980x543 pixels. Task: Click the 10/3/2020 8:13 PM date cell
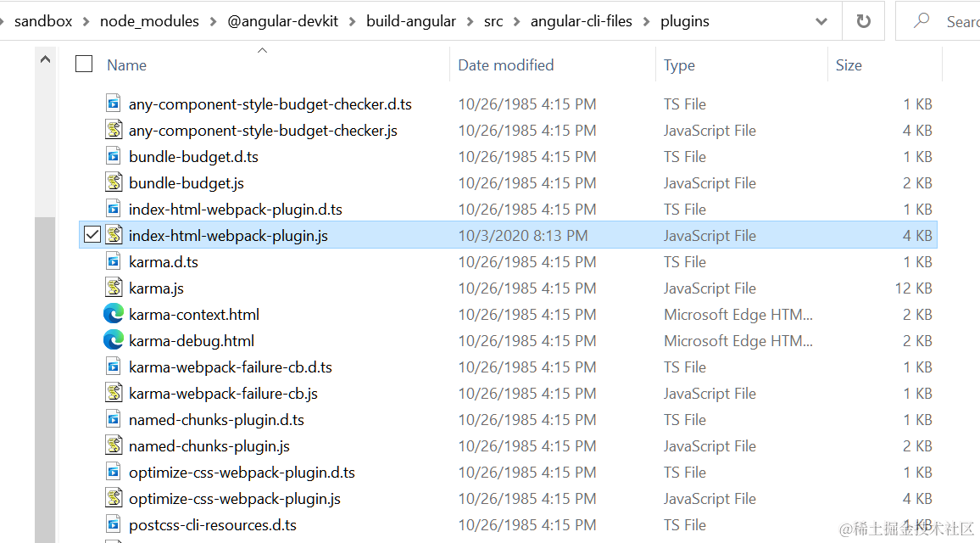[522, 235]
